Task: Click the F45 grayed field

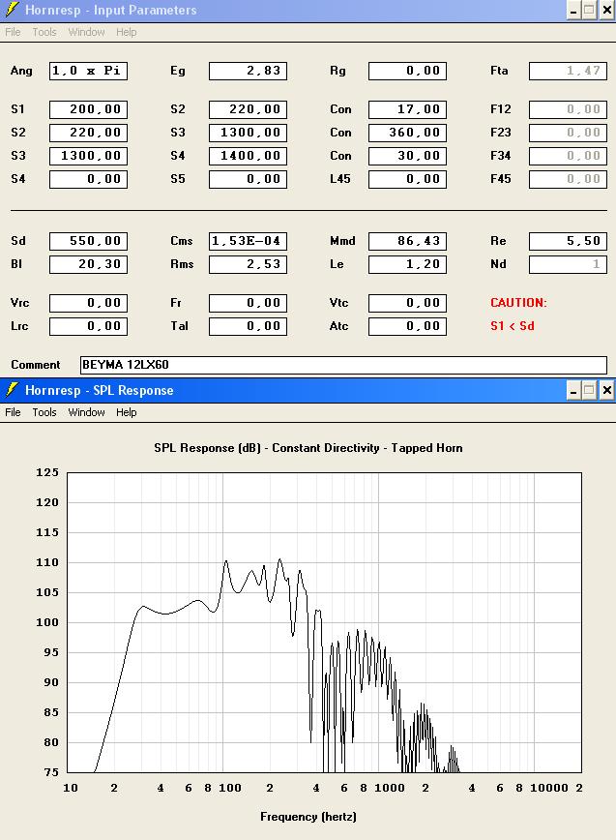Action: [x=568, y=179]
